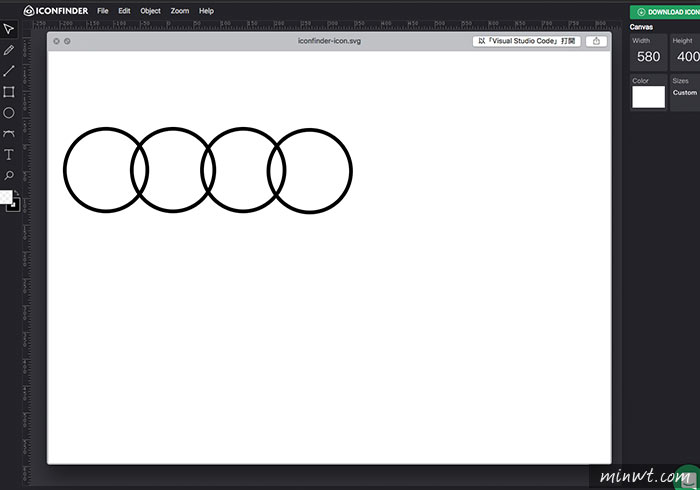Select the arrow selection tool
The height and width of the screenshot is (490, 700).
pos(8,29)
